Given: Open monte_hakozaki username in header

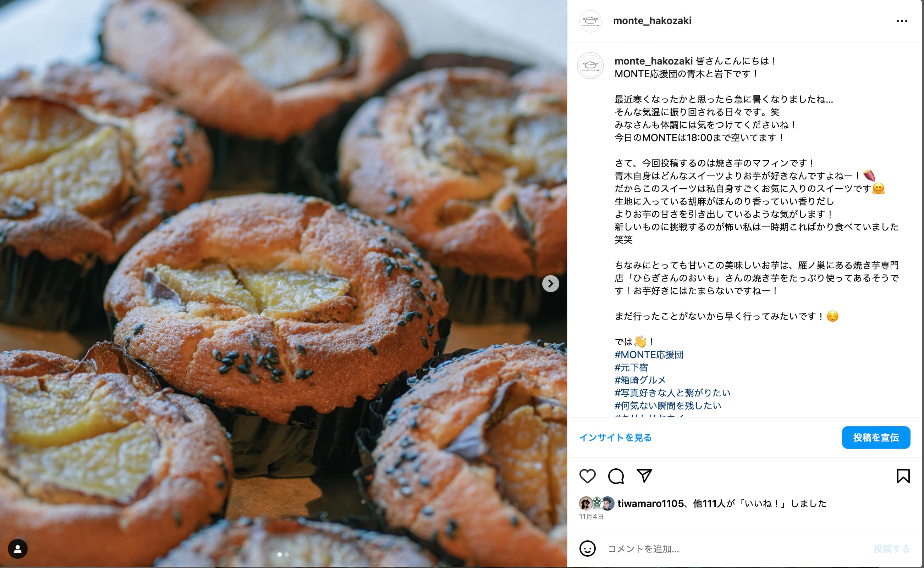Looking at the screenshot, I should coord(652,21).
